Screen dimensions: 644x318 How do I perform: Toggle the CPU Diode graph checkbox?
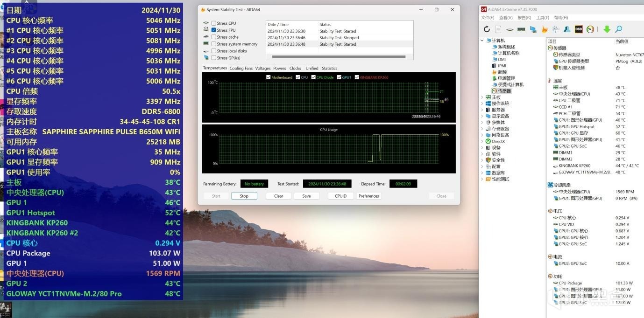coord(313,77)
